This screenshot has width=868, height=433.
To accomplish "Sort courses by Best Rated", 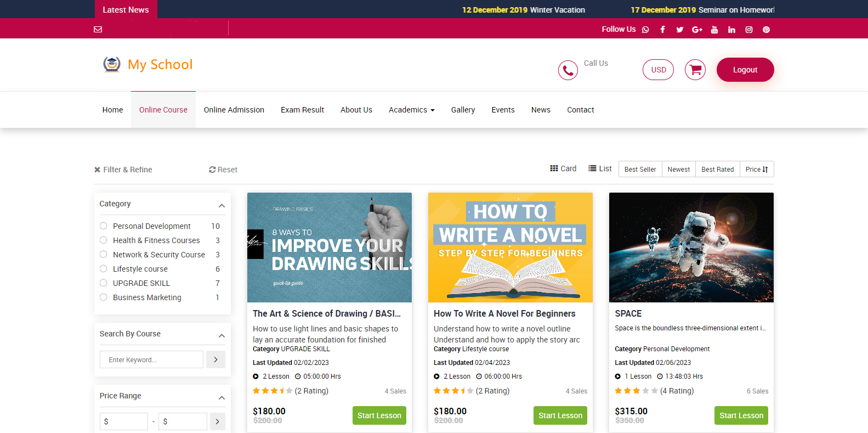I will (717, 169).
